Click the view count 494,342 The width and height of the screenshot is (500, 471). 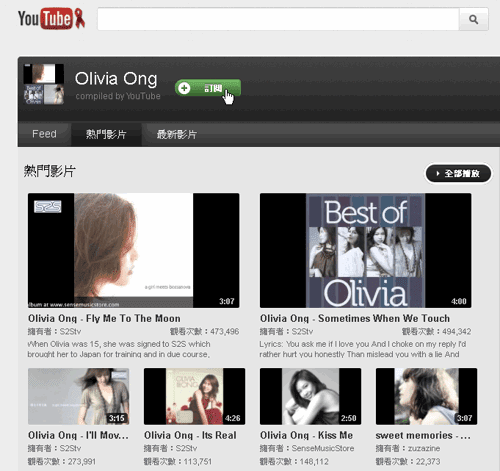pos(457,331)
